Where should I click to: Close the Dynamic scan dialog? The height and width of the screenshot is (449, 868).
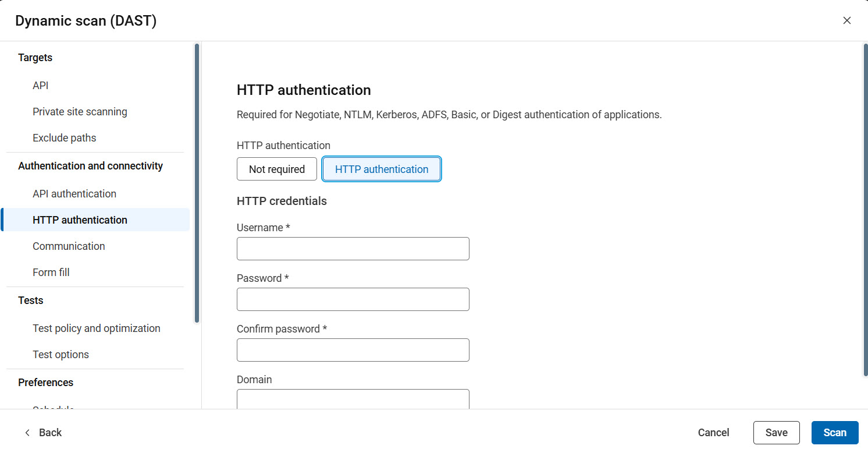click(x=847, y=20)
